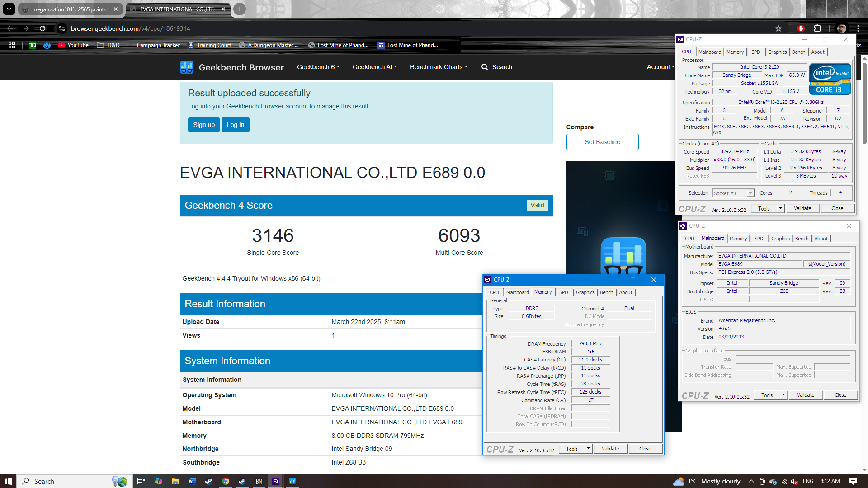Open the YouTube bookmark
Viewport: 868px width, 488px height.
pos(73,45)
